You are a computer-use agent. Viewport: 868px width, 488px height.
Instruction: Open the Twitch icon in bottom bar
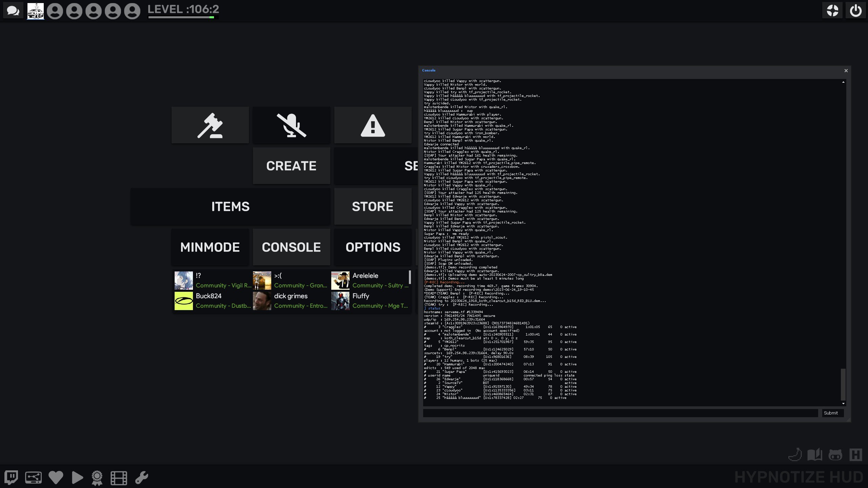(11, 477)
